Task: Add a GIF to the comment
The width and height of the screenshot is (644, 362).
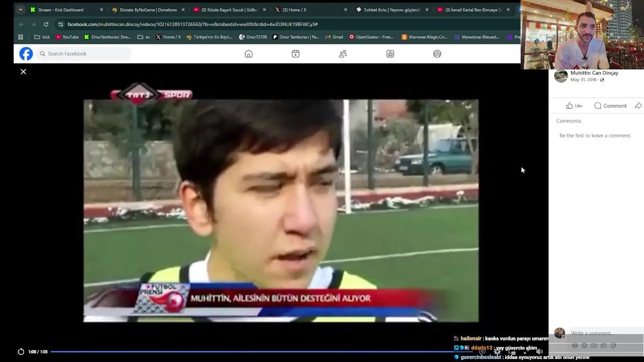Action: point(603,345)
